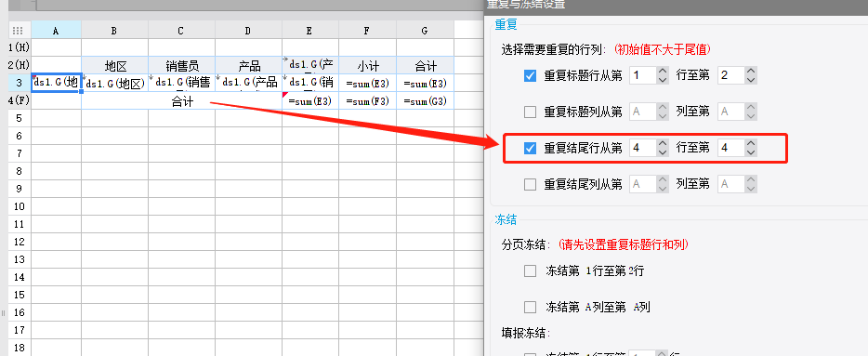Enable the 重复结尾列从第 checkbox
The width and height of the screenshot is (868, 356).
[531, 184]
